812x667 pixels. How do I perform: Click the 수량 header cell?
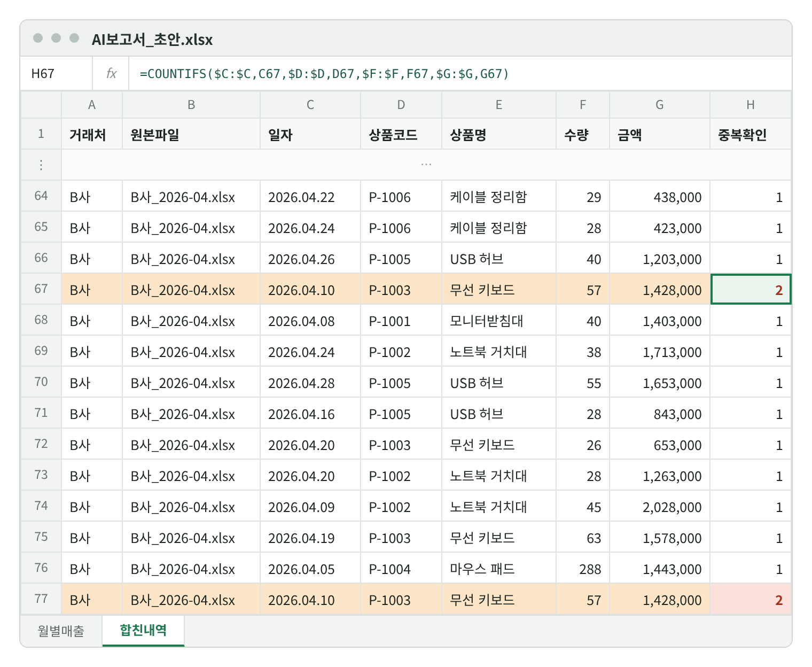[583, 134]
